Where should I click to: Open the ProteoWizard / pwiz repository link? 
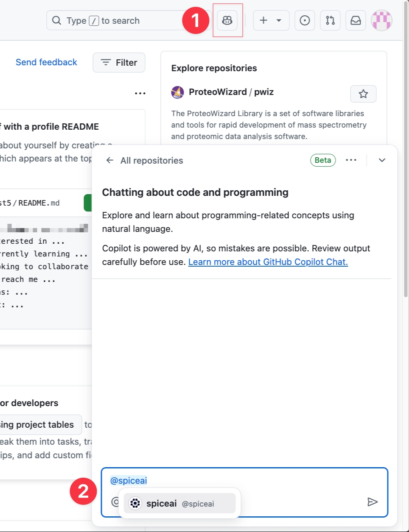231,92
